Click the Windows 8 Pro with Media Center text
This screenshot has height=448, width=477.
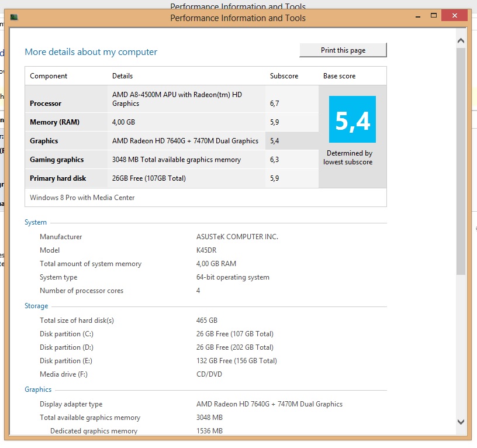click(x=82, y=198)
